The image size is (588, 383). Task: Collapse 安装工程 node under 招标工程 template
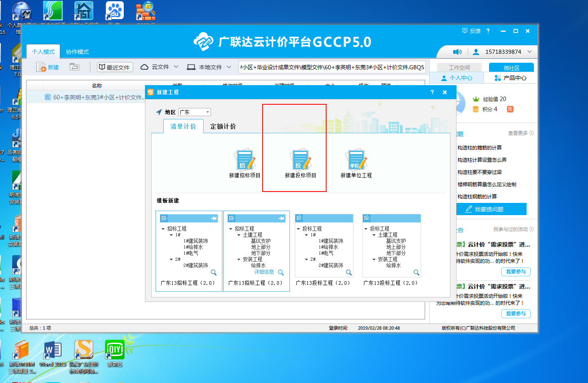[x=239, y=259]
